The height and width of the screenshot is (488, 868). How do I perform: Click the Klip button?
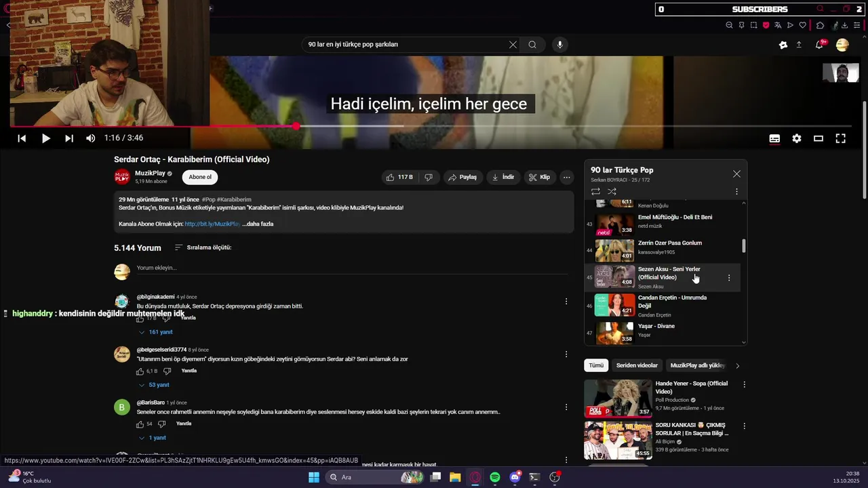click(540, 177)
